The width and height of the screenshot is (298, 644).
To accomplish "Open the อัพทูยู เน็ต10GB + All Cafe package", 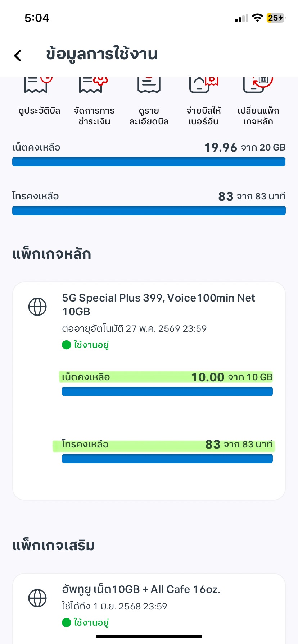I will coord(141,589).
